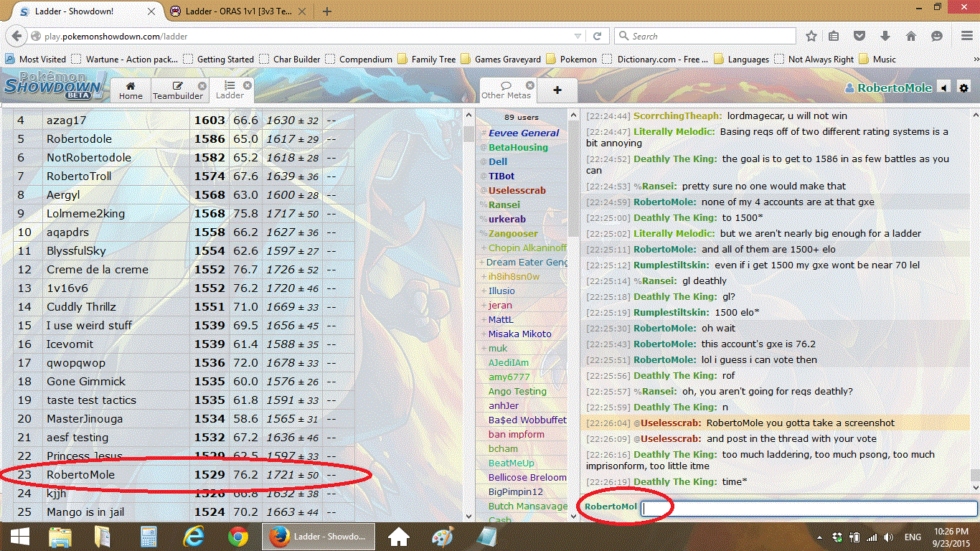Click the browser back arrow
The width and height of the screenshot is (980, 551).
pos(16,36)
